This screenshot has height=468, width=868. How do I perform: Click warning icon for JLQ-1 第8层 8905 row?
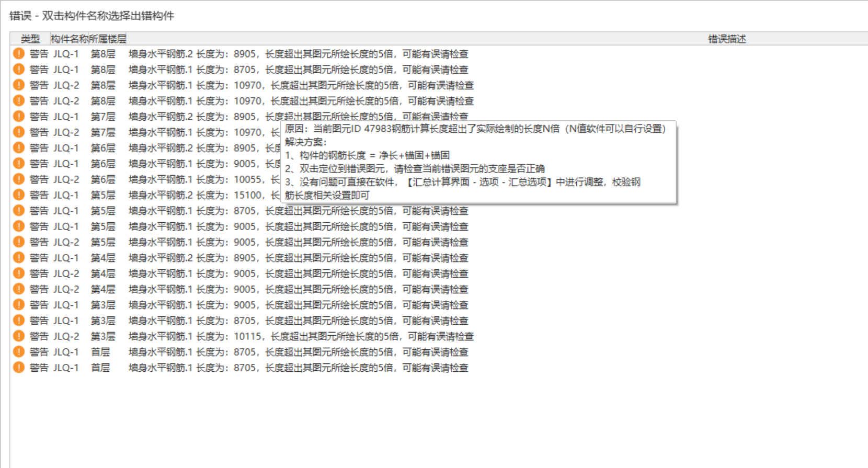(x=19, y=54)
